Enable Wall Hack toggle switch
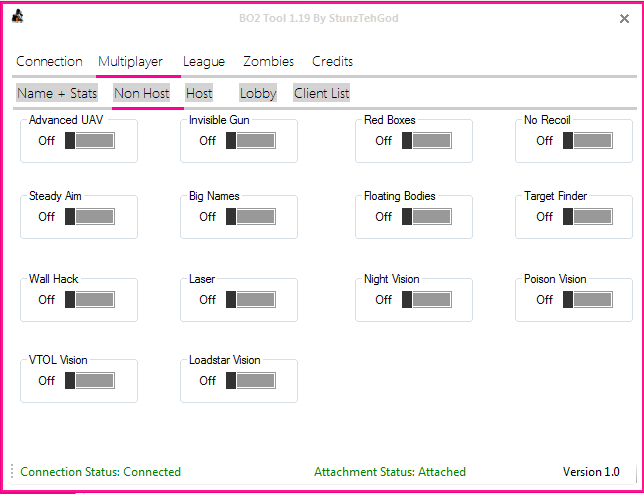 [x=90, y=300]
